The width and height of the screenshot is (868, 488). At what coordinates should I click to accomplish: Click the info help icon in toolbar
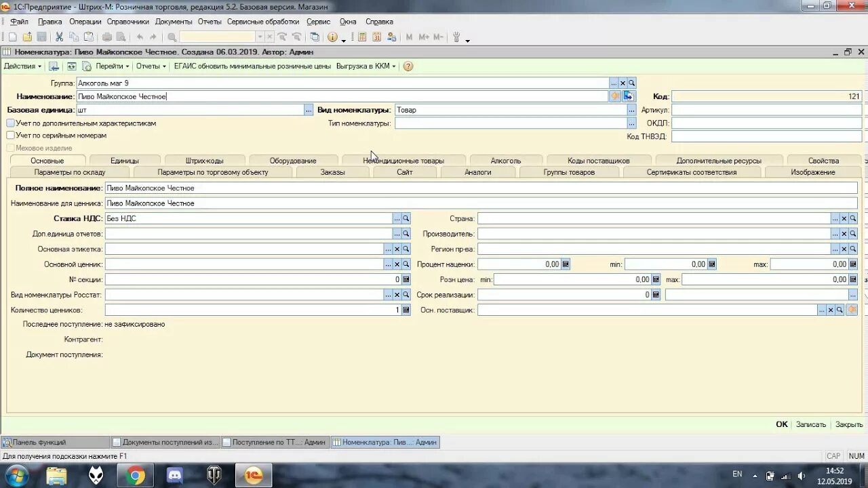coord(332,37)
